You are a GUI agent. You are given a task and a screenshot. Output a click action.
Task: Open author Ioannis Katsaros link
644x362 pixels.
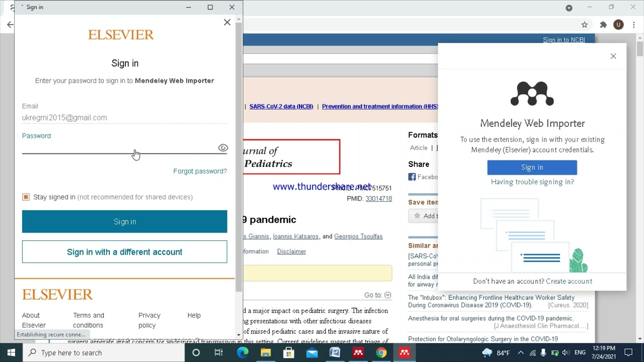point(296,236)
